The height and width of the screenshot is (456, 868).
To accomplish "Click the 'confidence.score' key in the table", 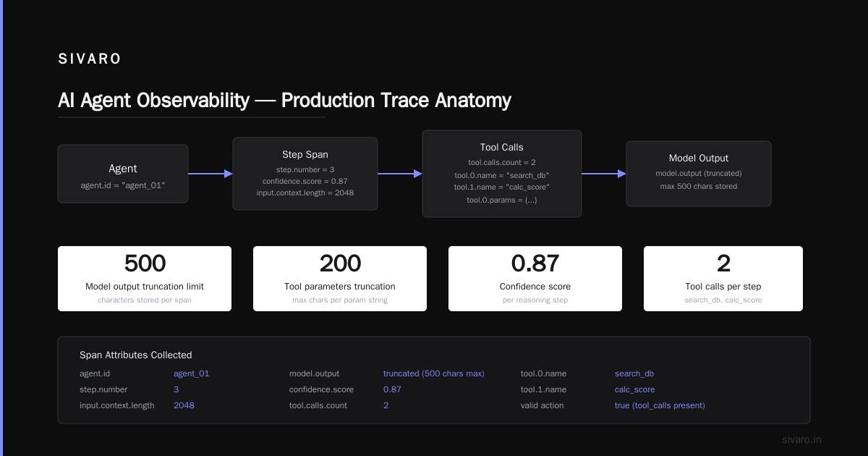I will (322, 389).
